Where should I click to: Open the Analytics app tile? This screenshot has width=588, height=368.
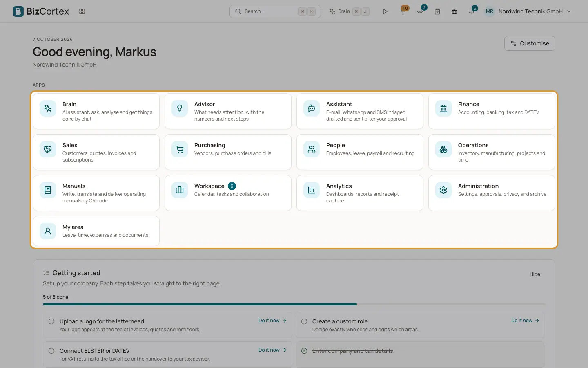pyautogui.click(x=360, y=193)
